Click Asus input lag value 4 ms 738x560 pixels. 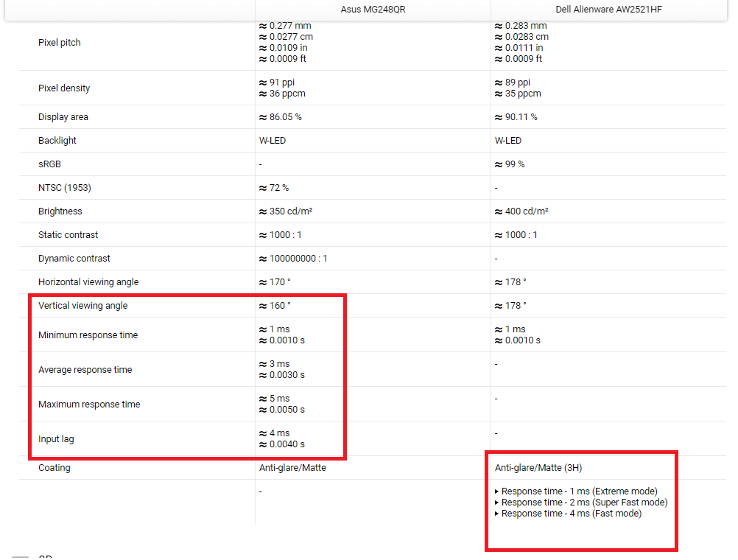(275, 433)
